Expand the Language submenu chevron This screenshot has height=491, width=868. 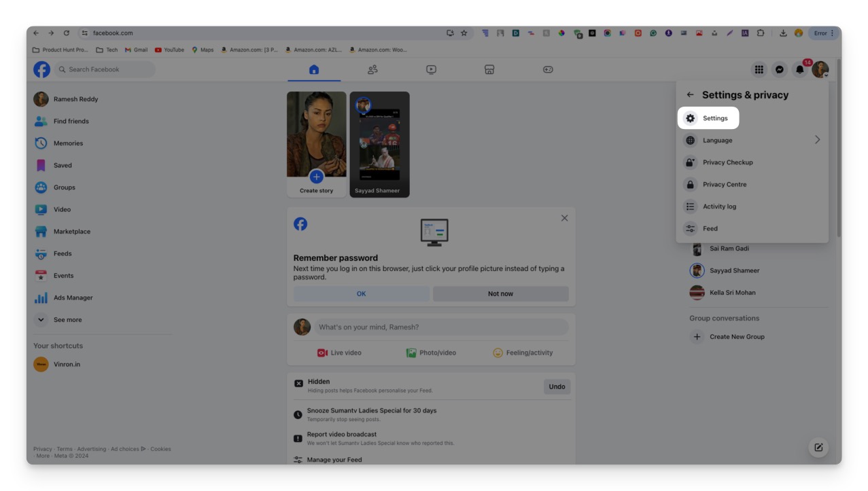818,140
